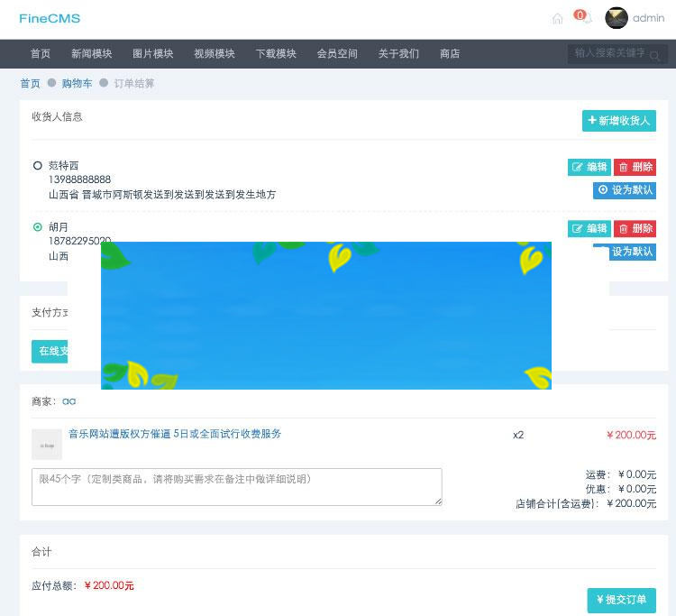
Task: Open the notification bell with 0 badge
Action: 584,18
